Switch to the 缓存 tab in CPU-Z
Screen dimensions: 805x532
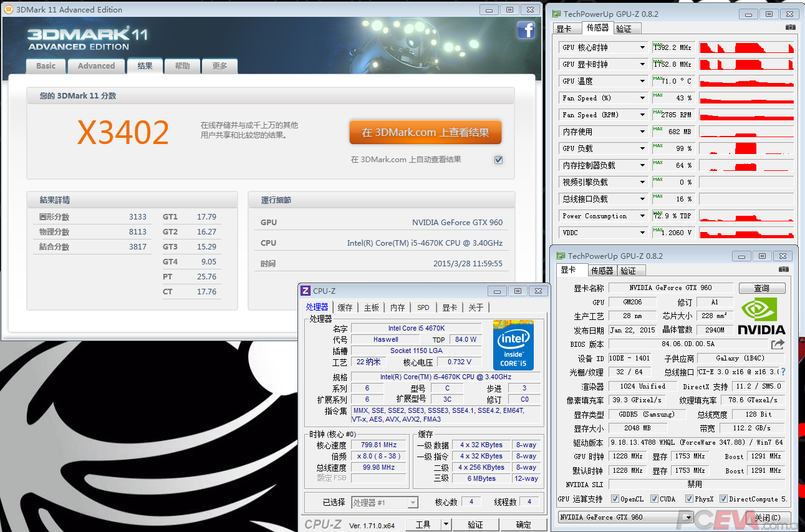[345, 307]
